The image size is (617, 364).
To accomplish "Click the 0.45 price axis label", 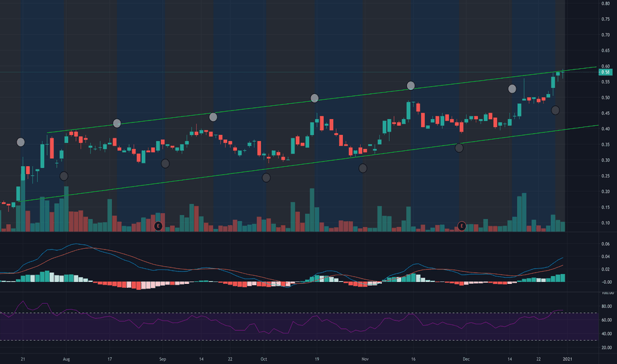I will [x=605, y=113].
